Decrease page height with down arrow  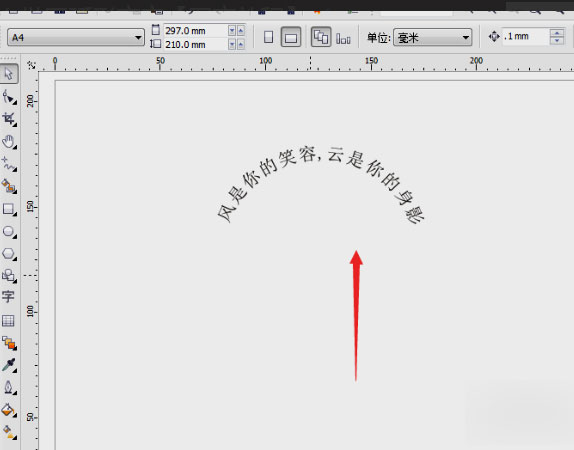tap(232, 45)
